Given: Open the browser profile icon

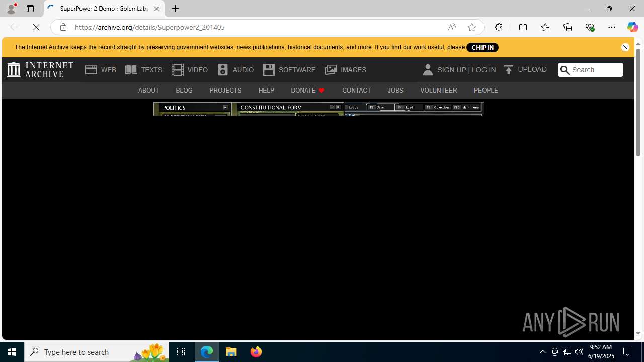Looking at the screenshot, I should pos(11,9).
